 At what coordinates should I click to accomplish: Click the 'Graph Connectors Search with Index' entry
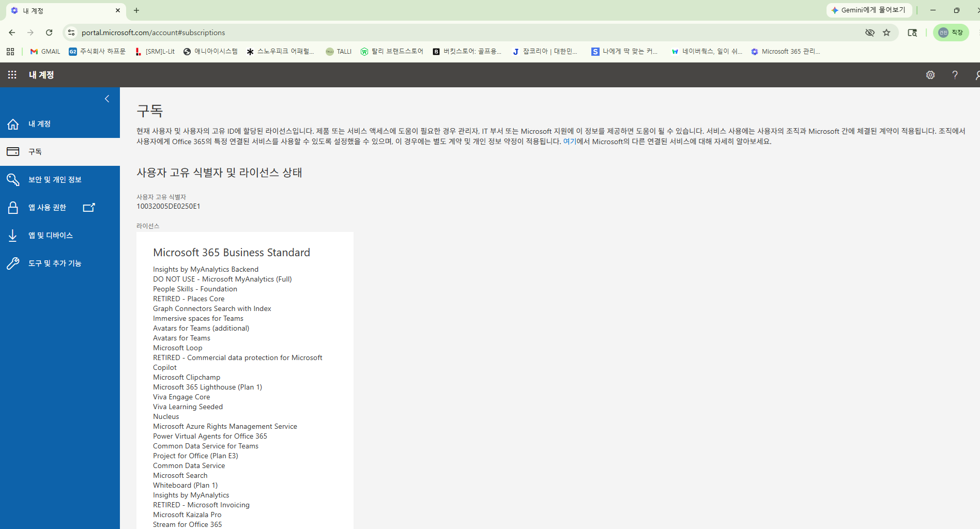click(212, 309)
